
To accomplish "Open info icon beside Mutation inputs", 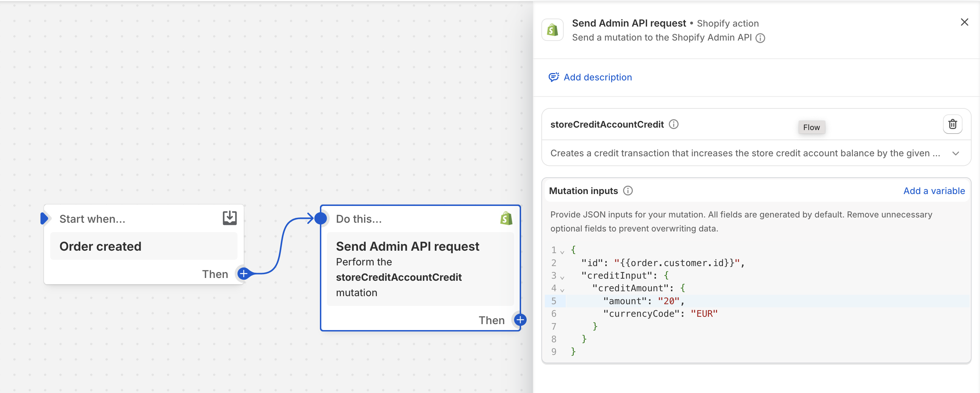I will point(628,191).
